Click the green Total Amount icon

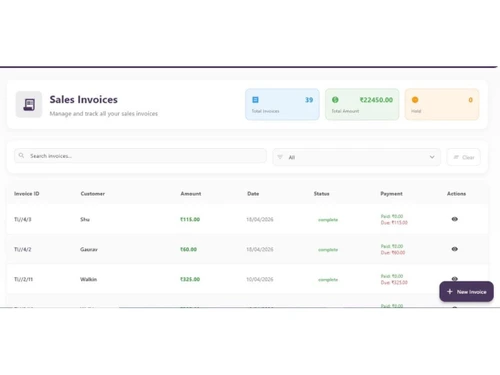pyautogui.click(x=335, y=100)
